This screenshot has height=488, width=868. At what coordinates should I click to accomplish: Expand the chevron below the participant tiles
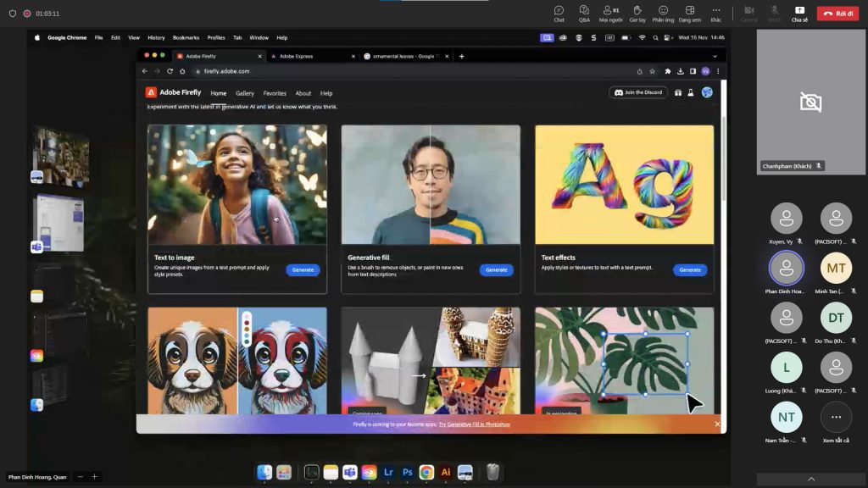pos(811,480)
